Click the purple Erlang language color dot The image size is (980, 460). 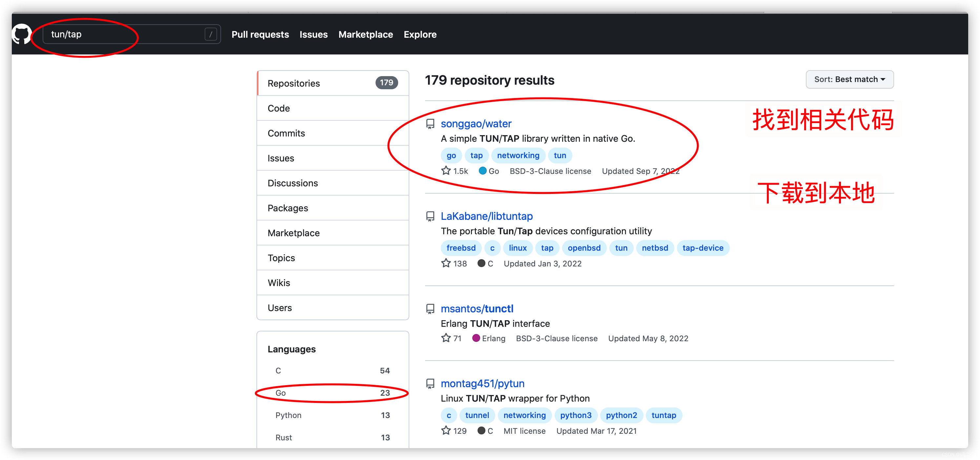pyautogui.click(x=476, y=338)
